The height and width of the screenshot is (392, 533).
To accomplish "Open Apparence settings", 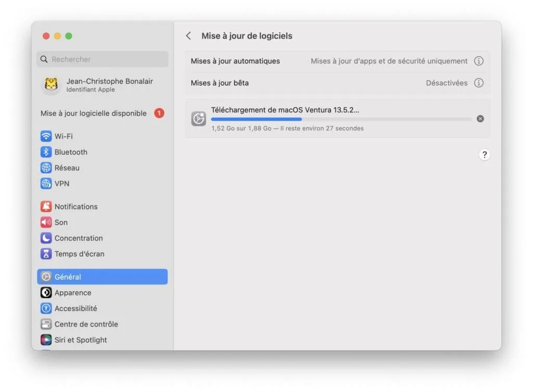I will pos(71,293).
